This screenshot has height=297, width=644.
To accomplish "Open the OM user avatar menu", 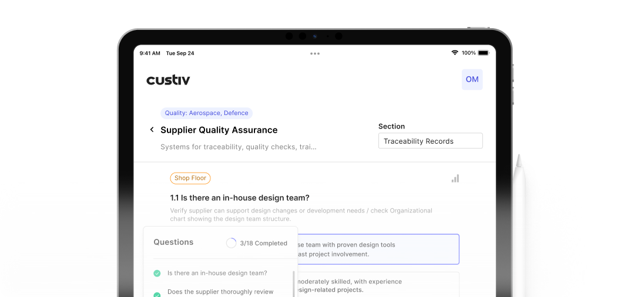I will point(472,79).
